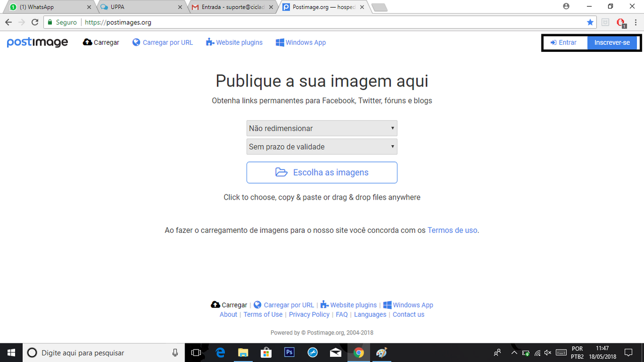Open Photoshop from the taskbar

coord(289,352)
